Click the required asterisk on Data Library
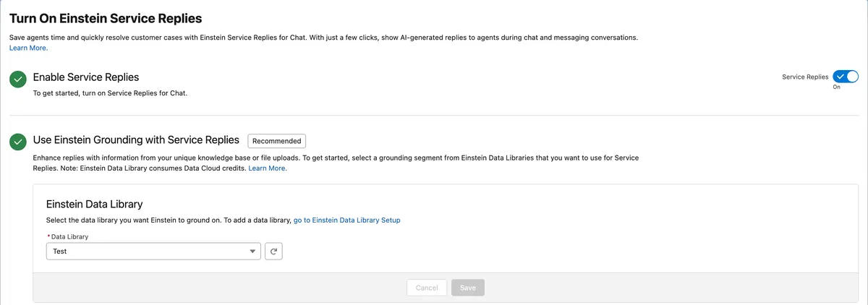This screenshot has height=305, width=868. coord(48,236)
